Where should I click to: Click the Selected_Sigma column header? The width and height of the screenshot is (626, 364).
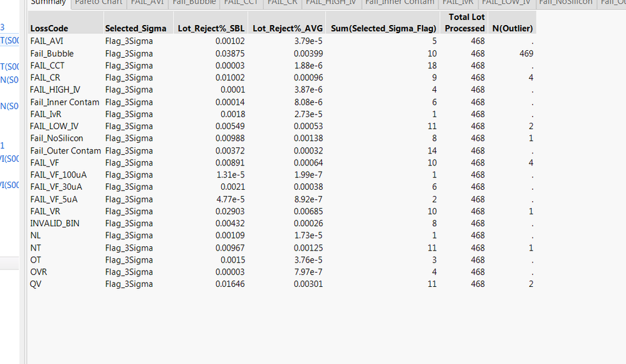(x=135, y=28)
